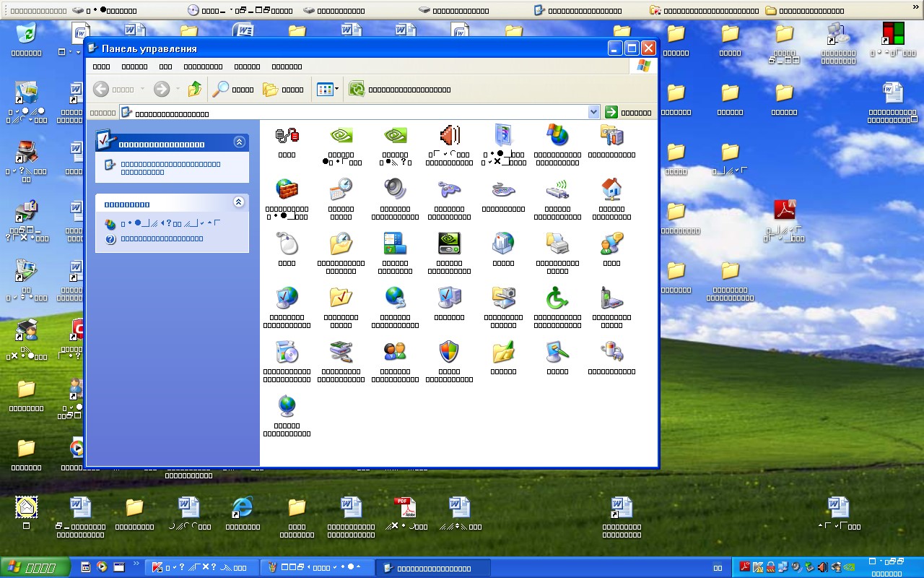Open the first menu (File) in menu bar
Image resolution: width=924 pixels, height=578 pixels.
click(102, 66)
